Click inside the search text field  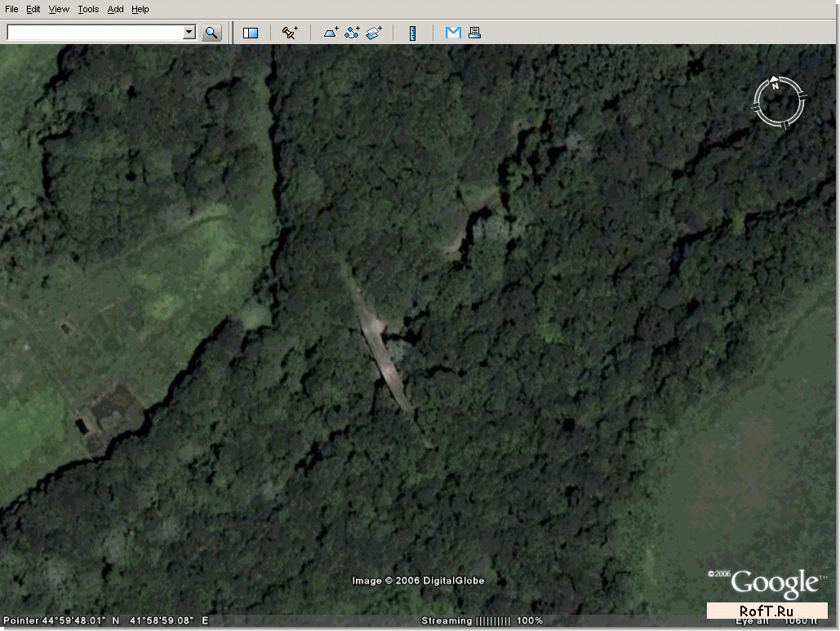(x=94, y=33)
